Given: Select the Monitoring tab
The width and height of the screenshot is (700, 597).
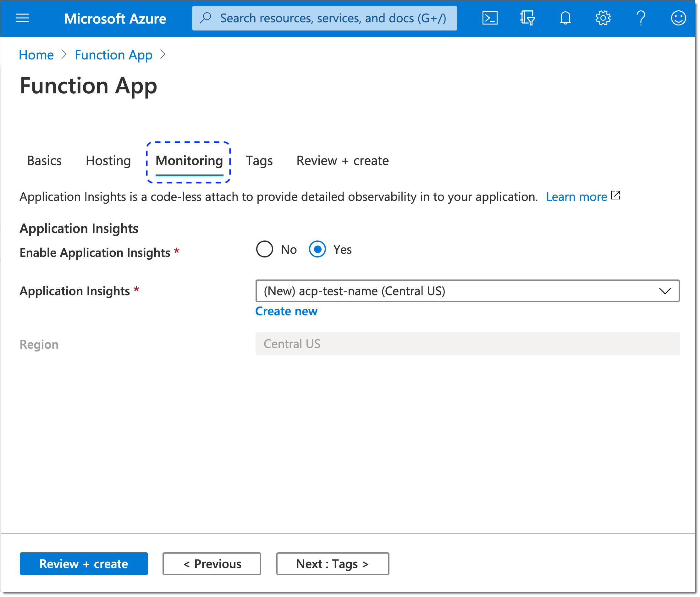Looking at the screenshot, I should (x=189, y=162).
